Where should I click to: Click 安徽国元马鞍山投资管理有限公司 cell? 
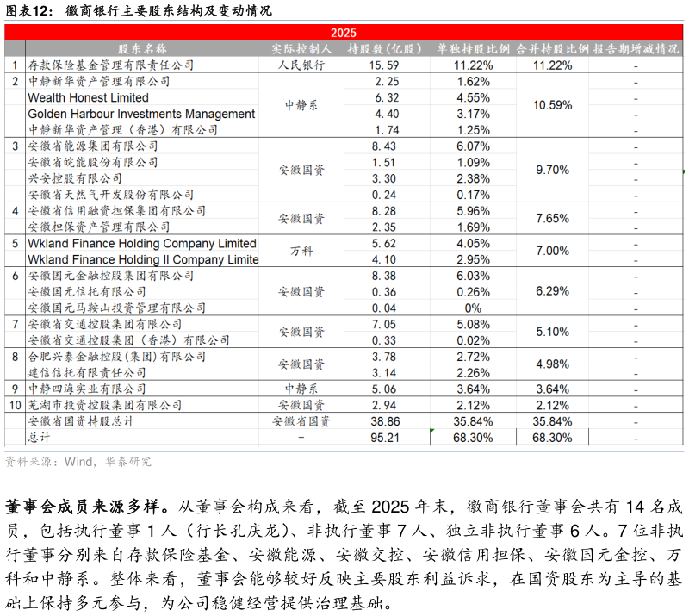pyautogui.click(x=117, y=308)
